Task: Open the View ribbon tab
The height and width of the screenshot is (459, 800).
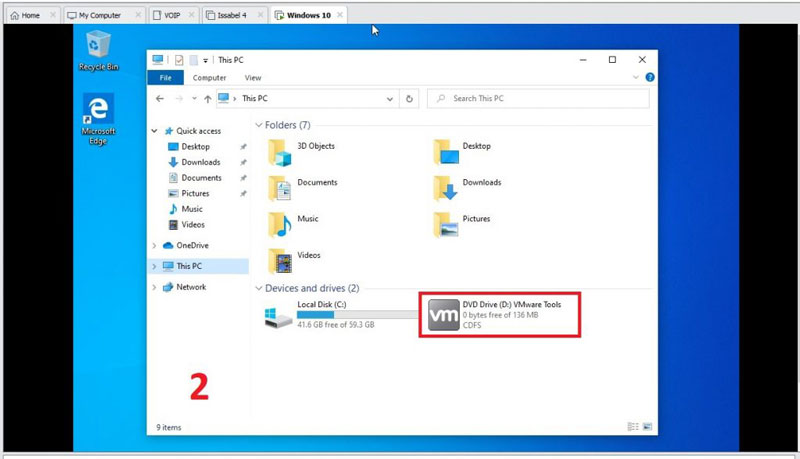Action: 253,78
